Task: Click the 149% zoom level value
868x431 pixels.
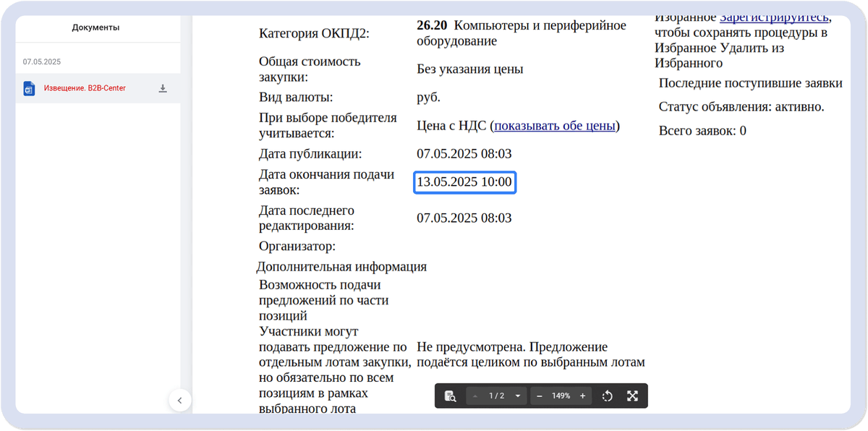Action: (x=561, y=396)
